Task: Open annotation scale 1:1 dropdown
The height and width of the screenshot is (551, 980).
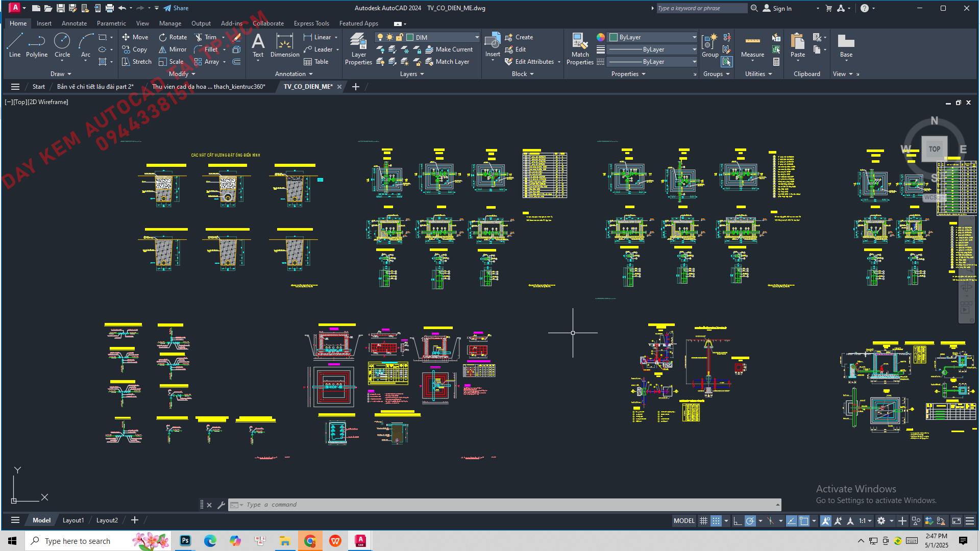Action: [x=865, y=521]
